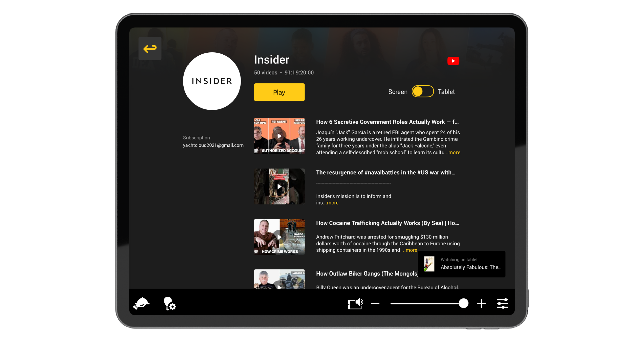
Task: Adjust the volume slider track
Action: (x=429, y=304)
